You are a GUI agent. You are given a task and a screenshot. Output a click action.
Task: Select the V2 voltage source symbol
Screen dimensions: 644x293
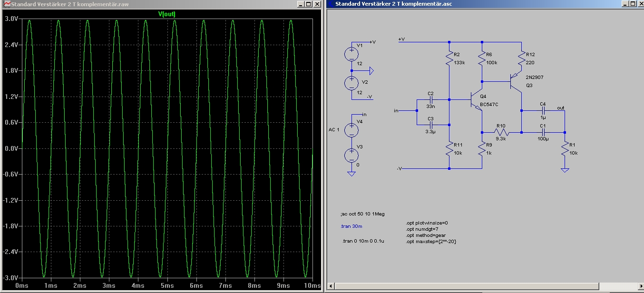(351, 84)
